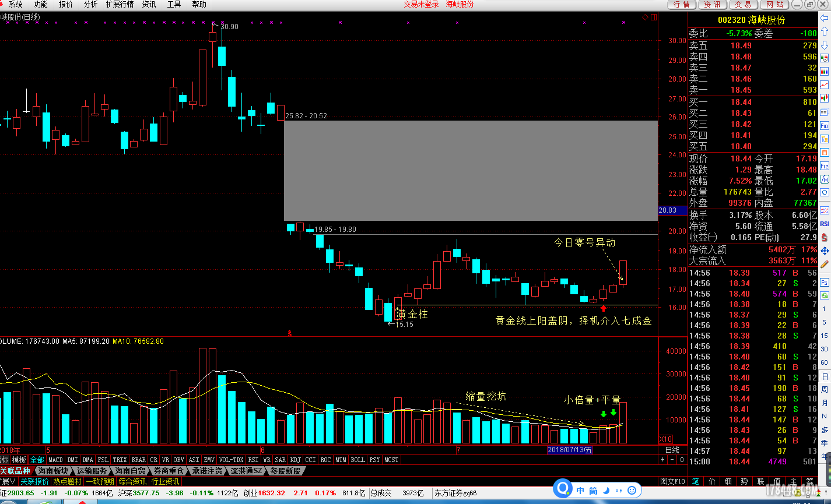Click the up arrow previous-stock icon
This screenshot has height=504, width=831.
click(x=824, y=31)
